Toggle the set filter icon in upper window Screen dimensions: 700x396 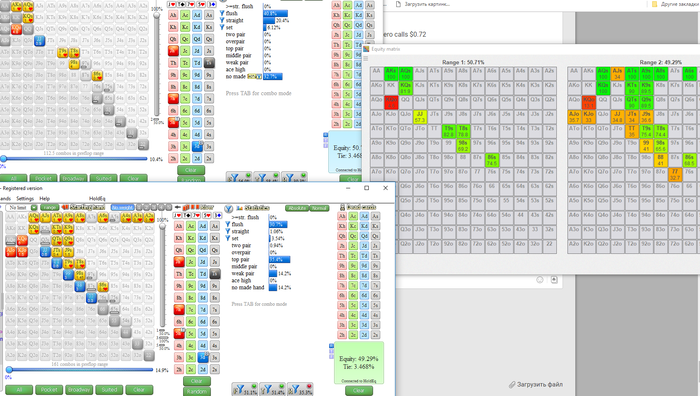[x=222, y=27]
